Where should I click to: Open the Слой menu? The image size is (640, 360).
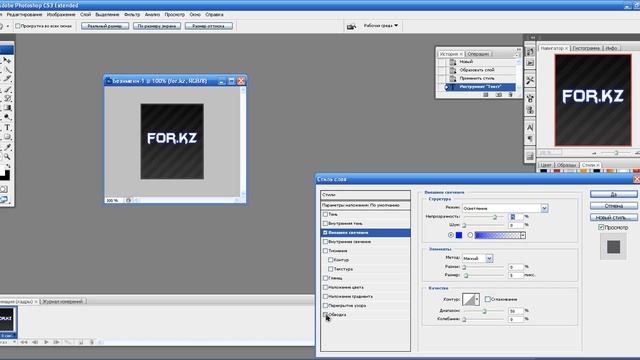point(85,14)
